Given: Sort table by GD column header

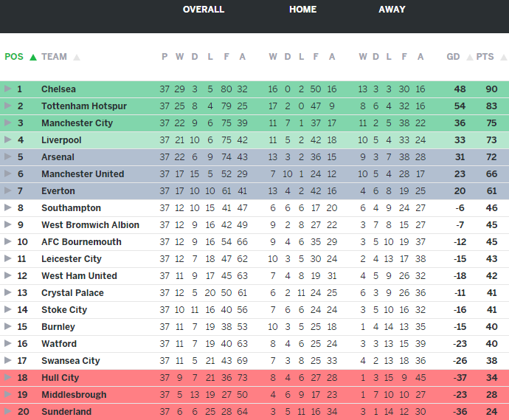Looking at the screenshot, I should [453, 57].
